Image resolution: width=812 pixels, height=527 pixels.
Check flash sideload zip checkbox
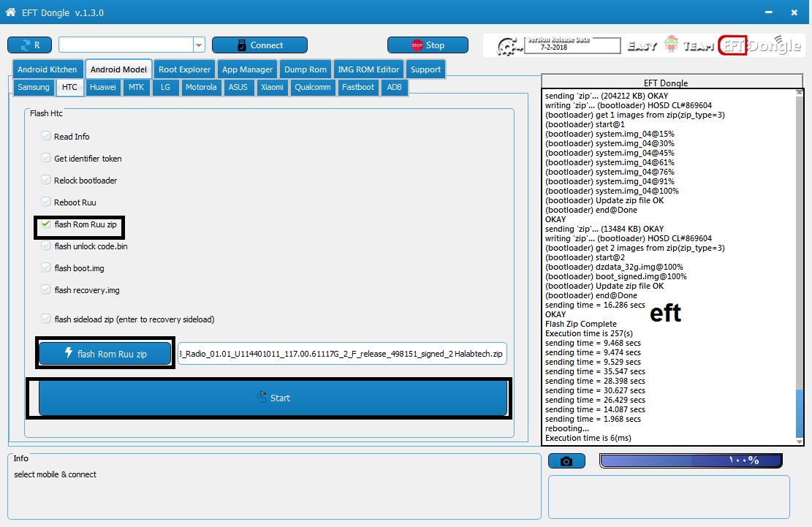click(45, 319)
